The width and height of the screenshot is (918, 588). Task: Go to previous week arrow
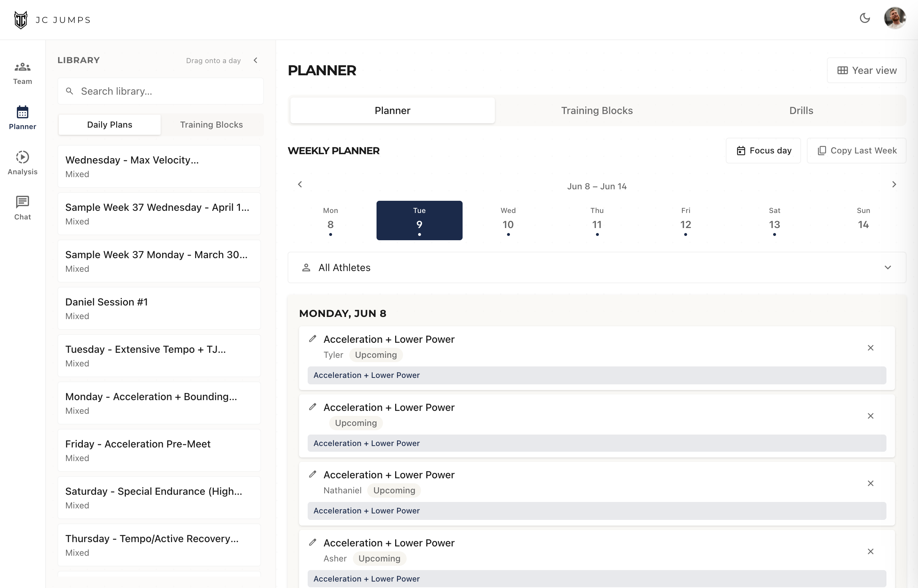point(300,184)
